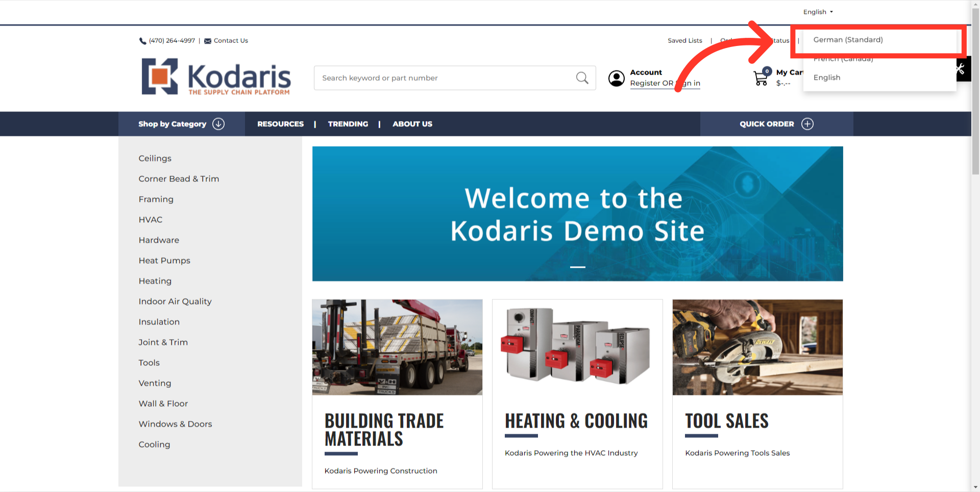Viewport: 980px width, 492px height.
Task: Open the Wall & Floor category
Action: click(x=163, y=404)
